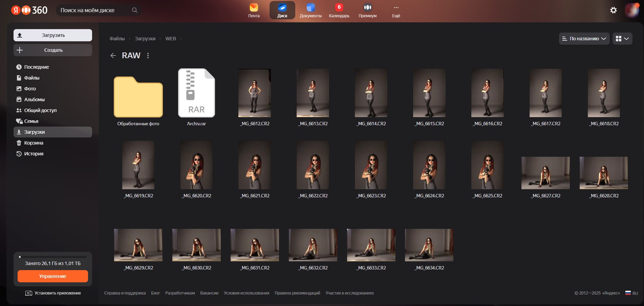Click the Загрузки breadcrumb link

145,39
